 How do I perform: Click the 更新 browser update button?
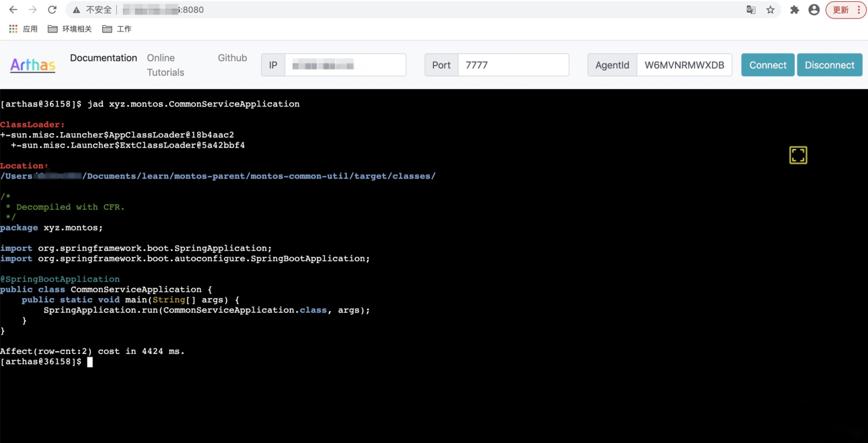pos(846,10)
